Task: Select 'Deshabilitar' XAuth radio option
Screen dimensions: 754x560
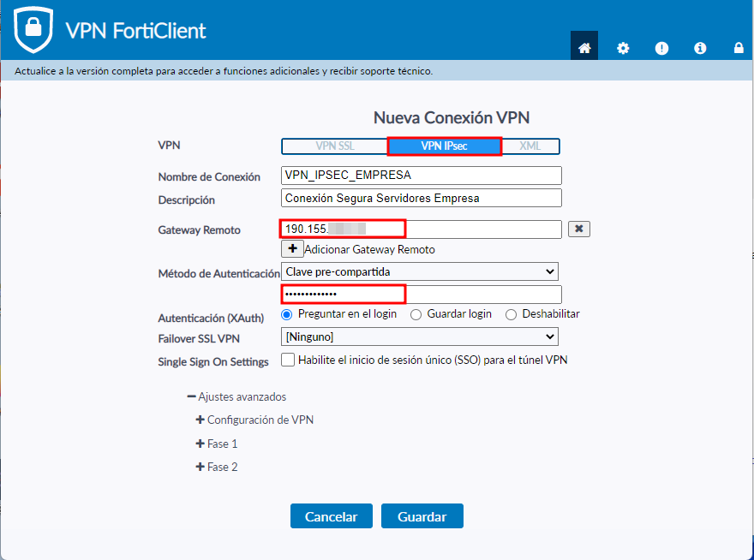Action: pos(512,314)
